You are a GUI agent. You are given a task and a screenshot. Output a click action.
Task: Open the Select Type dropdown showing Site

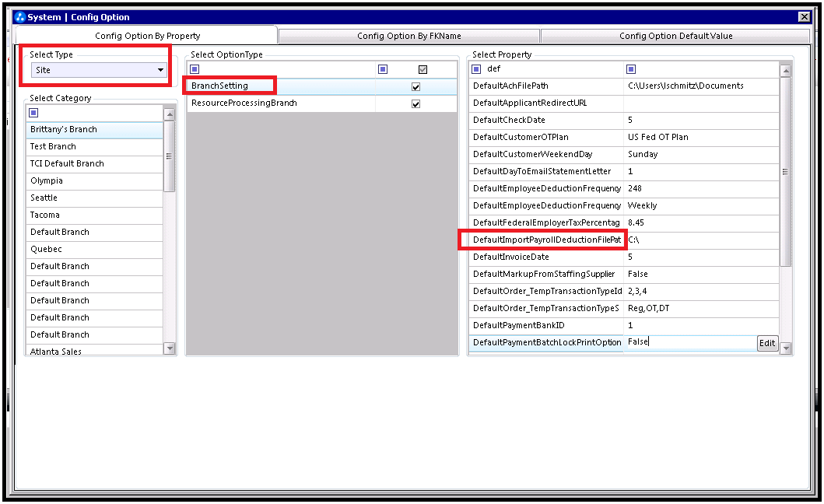point(99,70)
